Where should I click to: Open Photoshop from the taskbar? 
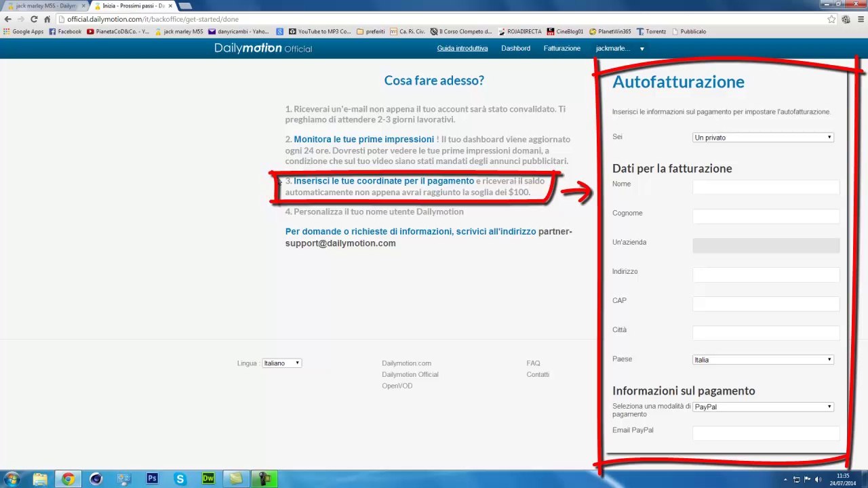tap(152, 479)
